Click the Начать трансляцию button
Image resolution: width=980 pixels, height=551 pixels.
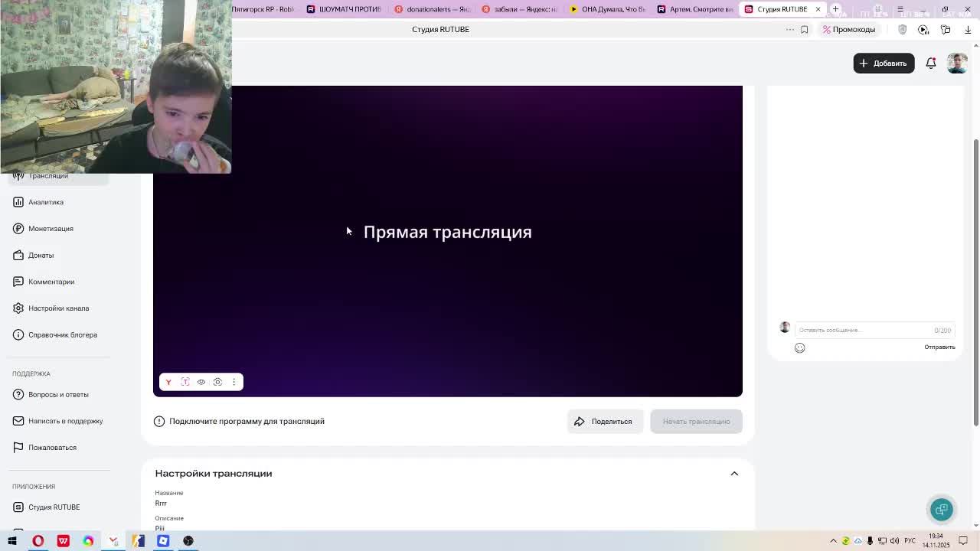(696, 422)
